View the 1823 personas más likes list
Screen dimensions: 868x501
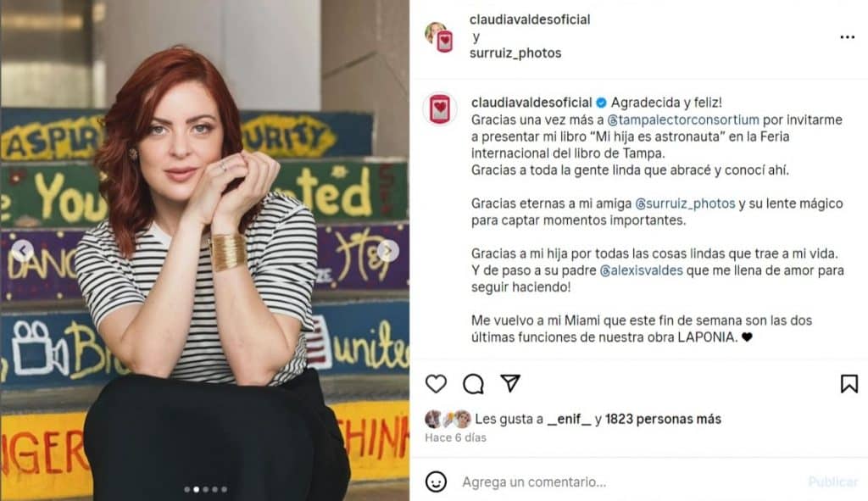click(663, 419)
